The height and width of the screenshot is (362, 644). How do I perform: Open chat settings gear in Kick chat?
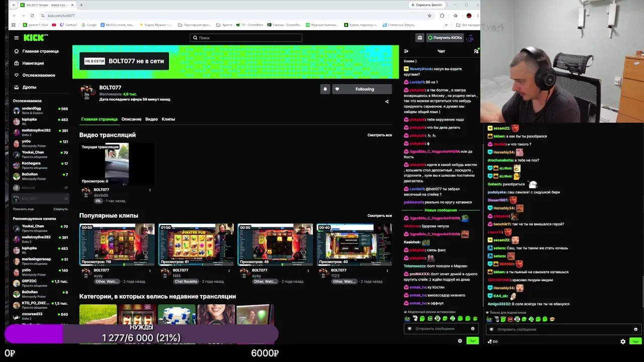click(x=460, y=341)
